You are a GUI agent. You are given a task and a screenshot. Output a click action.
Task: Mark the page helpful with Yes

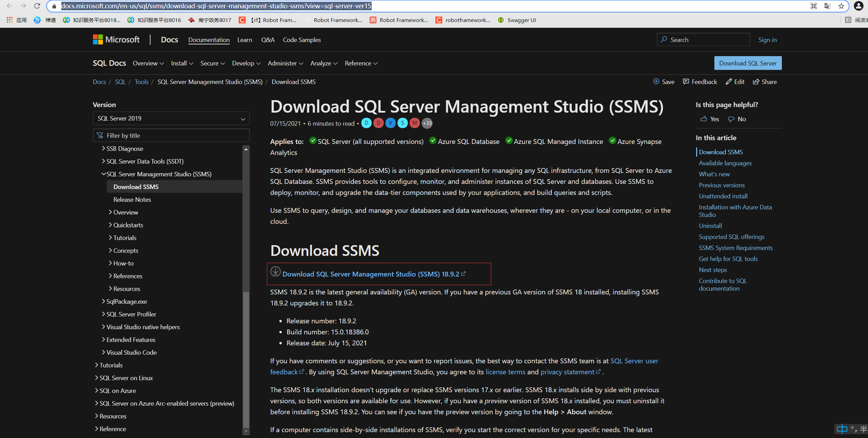point(709,119)
